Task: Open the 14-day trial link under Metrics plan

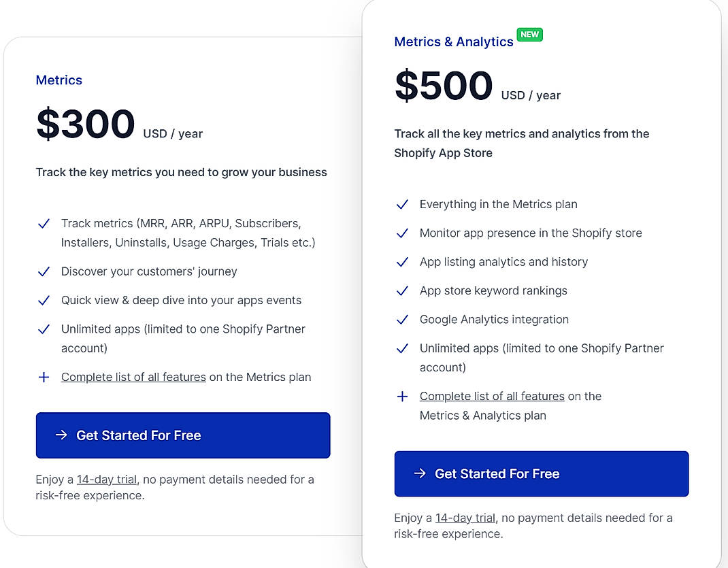Action: [x=106, y=479]
